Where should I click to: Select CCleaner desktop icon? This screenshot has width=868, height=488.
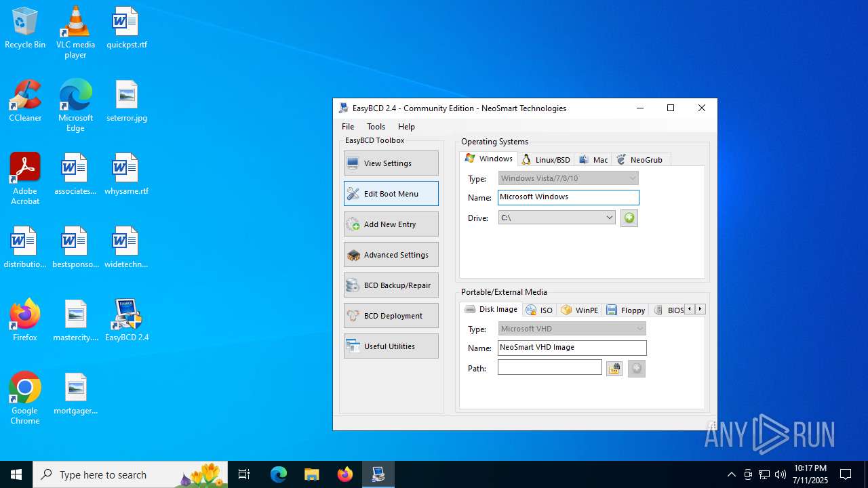click(25, 101)
